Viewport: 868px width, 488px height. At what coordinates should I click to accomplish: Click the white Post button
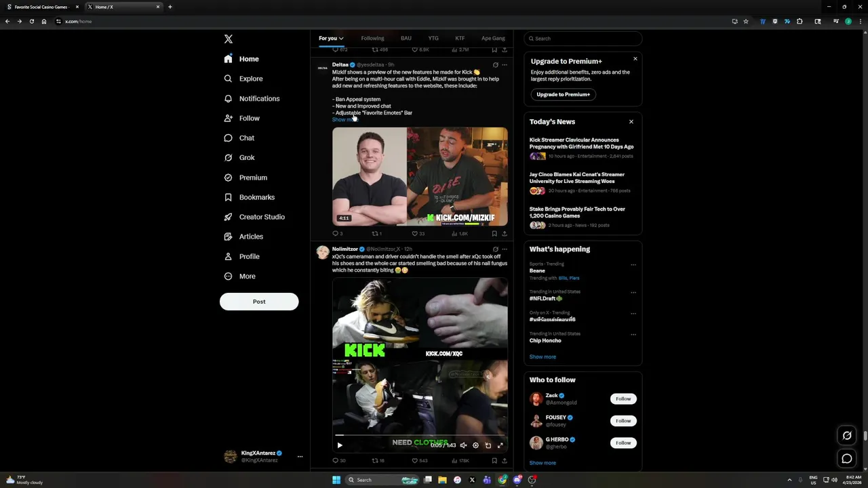pyautogui.click(x=259, y=302)
